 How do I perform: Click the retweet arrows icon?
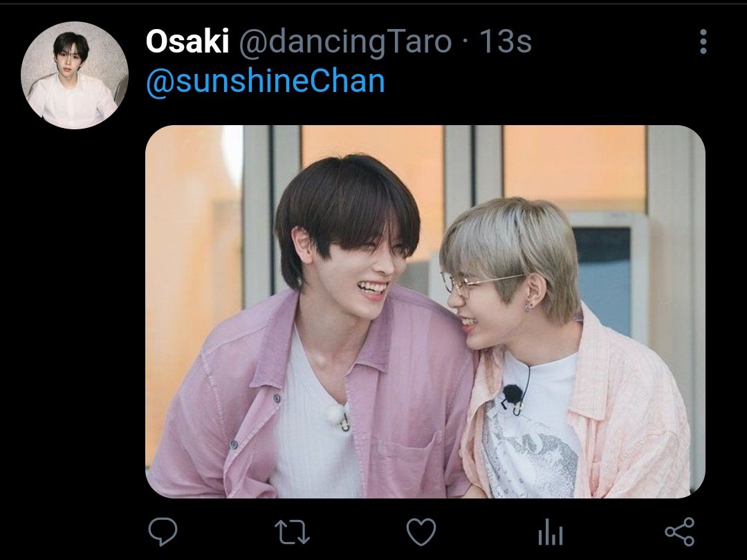tap(292, 532)
